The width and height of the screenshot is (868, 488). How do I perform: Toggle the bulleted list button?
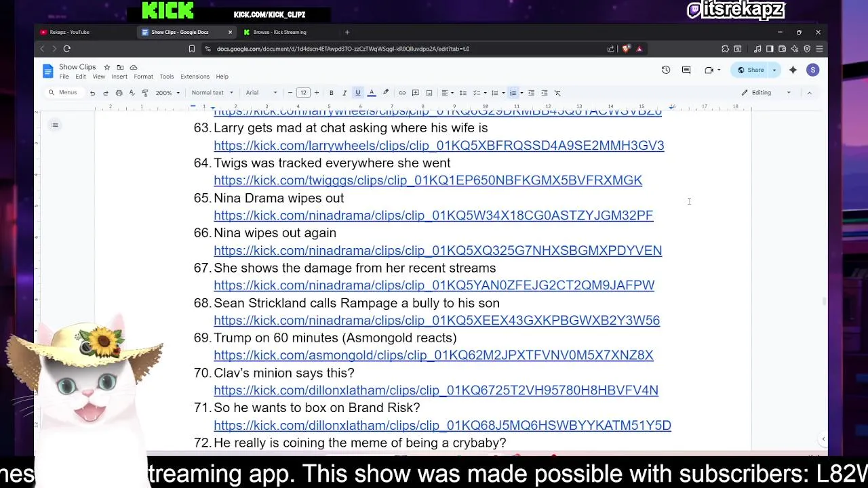494,93
